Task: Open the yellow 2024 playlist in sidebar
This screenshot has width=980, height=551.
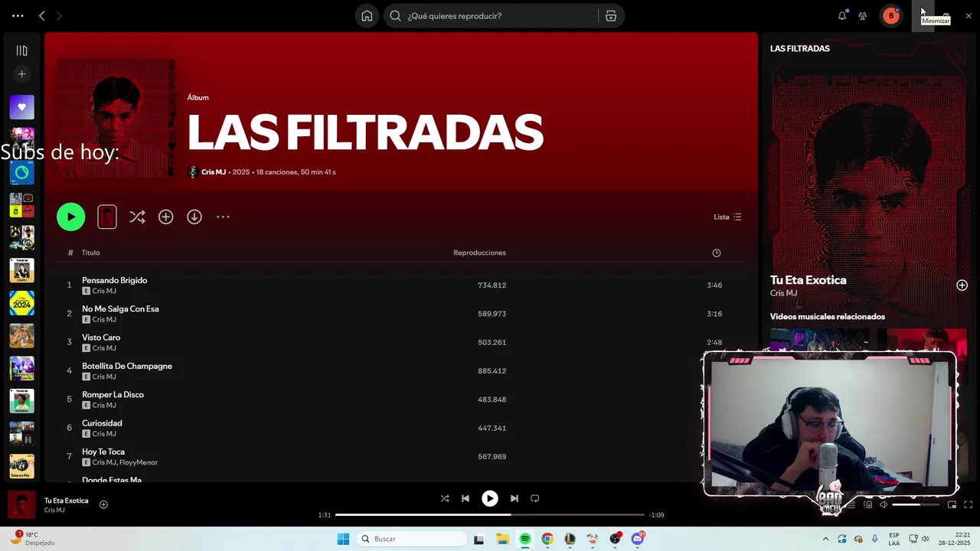Action: (21, 303)
